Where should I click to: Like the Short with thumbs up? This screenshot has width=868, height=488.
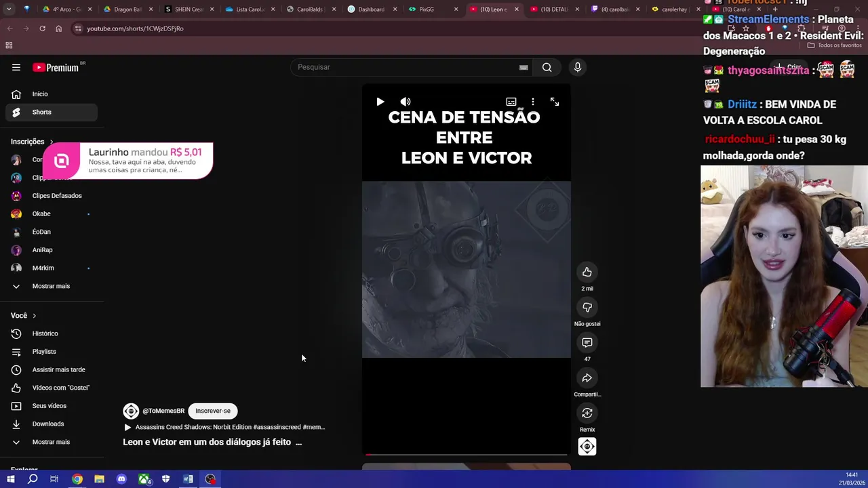point(587,272)
